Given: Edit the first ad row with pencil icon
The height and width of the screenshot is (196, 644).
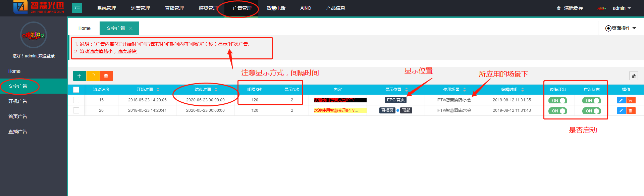Looking at the screenshot, I should click(621, 100).
